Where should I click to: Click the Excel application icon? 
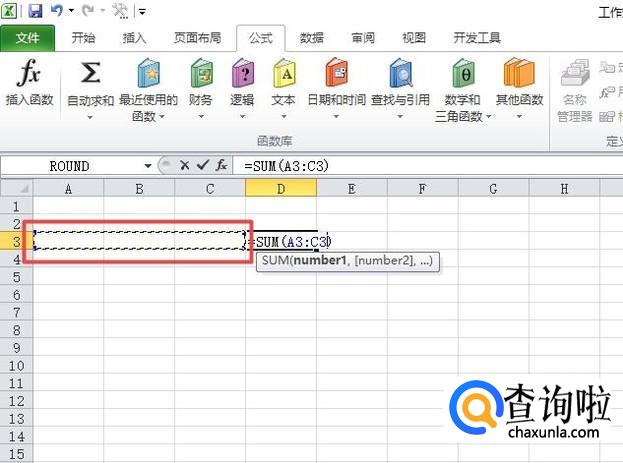tap(9, 11)
